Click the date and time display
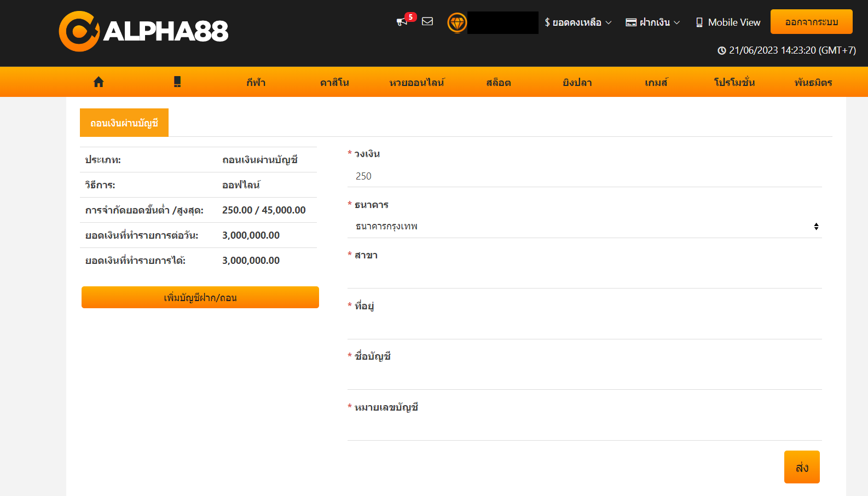868x496 pixels. tap(792, 50)
